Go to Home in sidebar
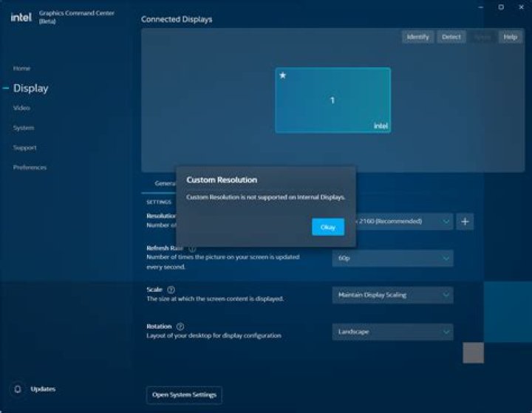The image size is (532, 413). (21, 68)
